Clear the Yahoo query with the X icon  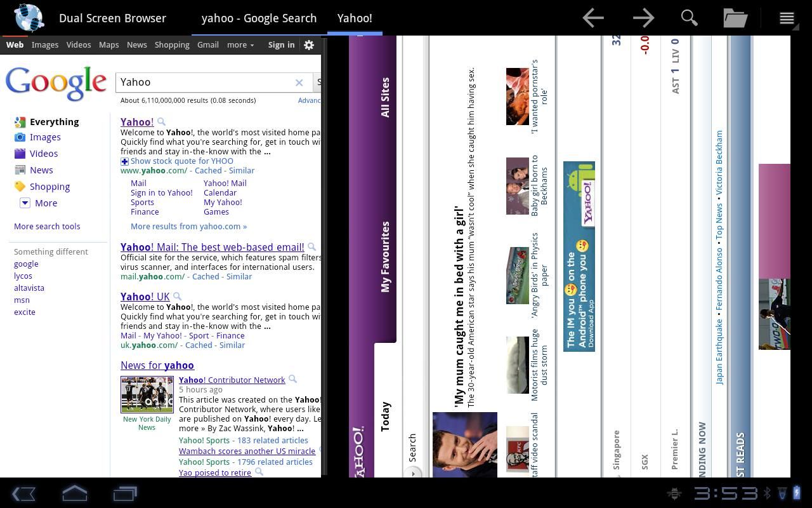pyautogui.click(x=299, y=83)
